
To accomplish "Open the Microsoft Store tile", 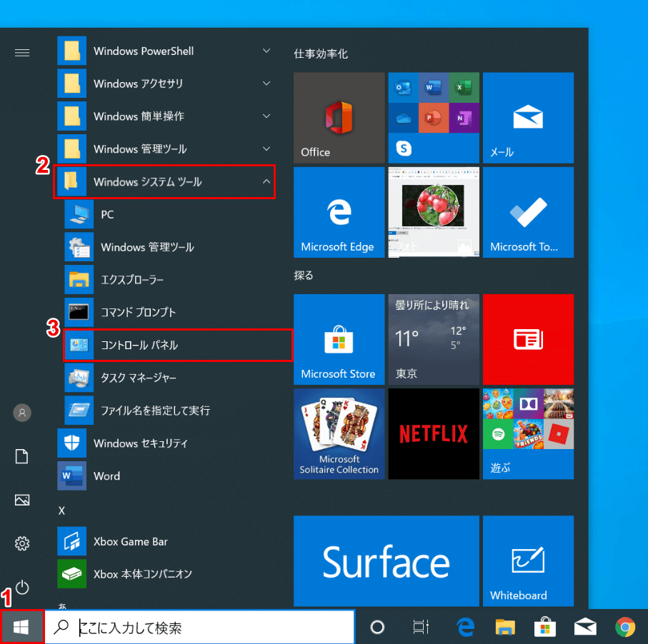I will pos(339,339).
